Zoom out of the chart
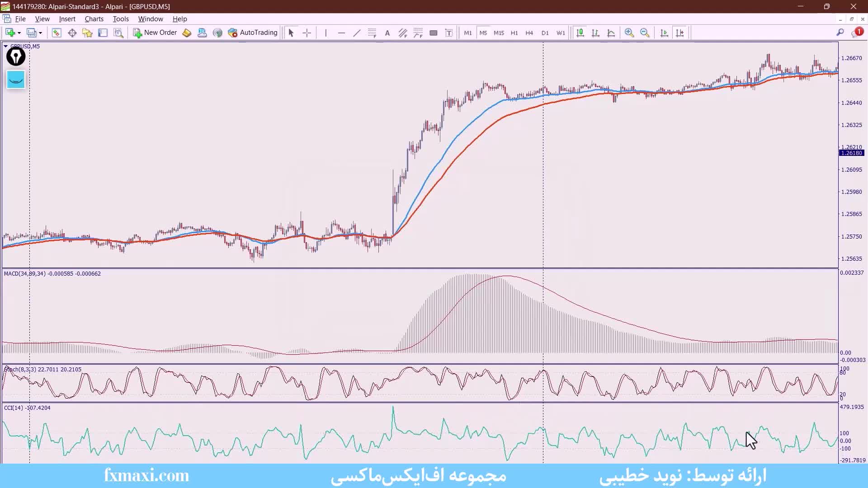The height and width of the screenshot is (488, 868). (x=645, y=33)
